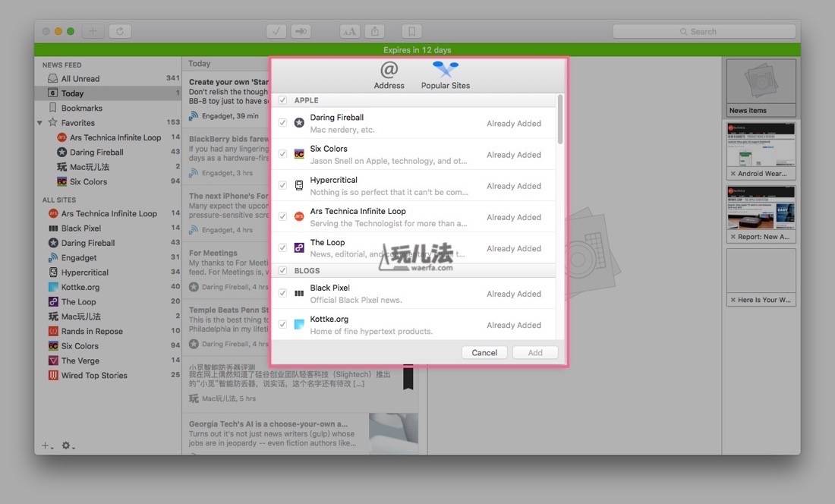Grab the dialog's site list scrollbar
Viewport: 835px width, 504px height.
[559, 120]
